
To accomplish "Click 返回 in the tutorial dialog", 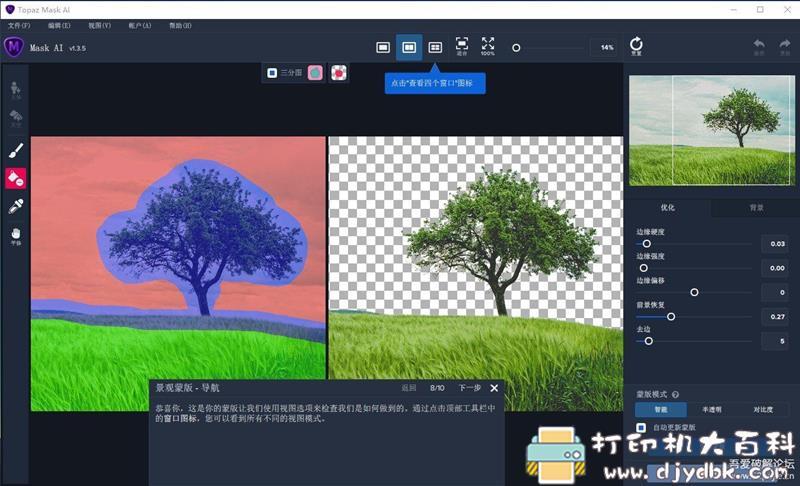I will pyautogui.click(x=409, y=388).
